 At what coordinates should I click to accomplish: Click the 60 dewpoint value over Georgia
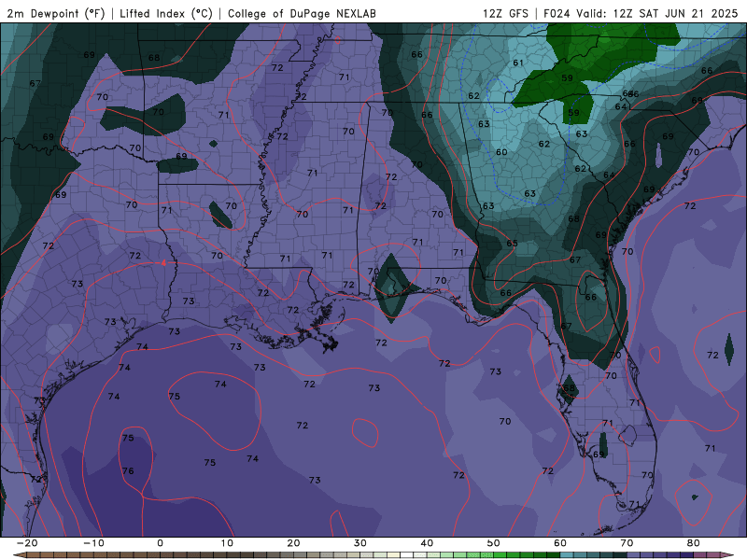pos(501,152)
